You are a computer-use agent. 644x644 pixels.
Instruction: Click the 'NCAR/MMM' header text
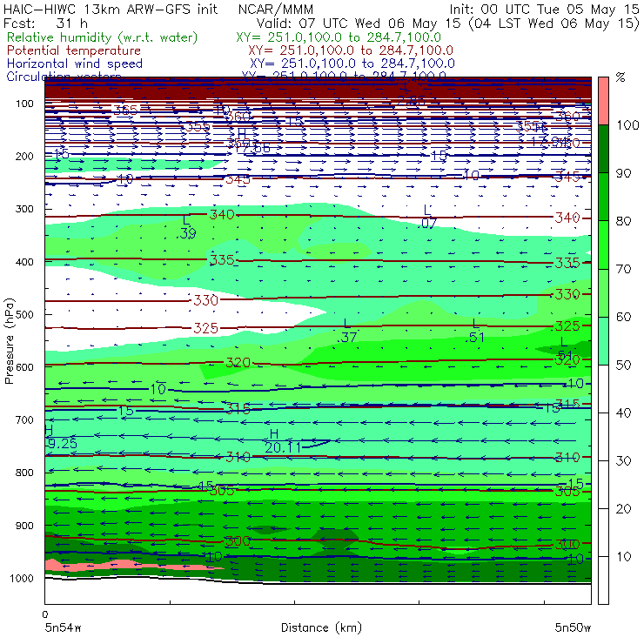pos(276,9)
